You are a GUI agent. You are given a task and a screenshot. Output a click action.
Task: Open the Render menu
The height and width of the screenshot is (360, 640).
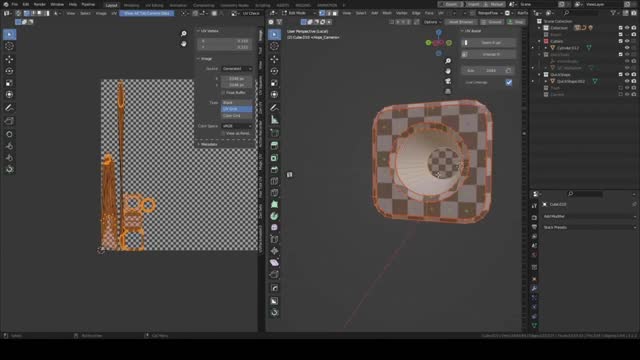40,4
